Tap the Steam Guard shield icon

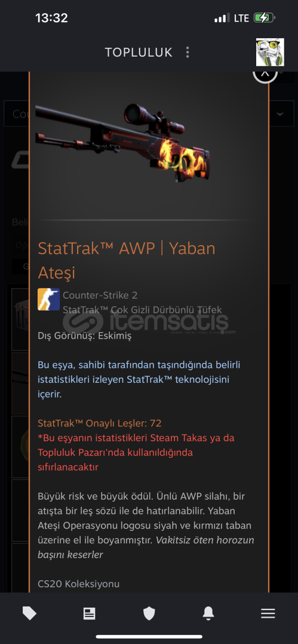tap(149, 614)
